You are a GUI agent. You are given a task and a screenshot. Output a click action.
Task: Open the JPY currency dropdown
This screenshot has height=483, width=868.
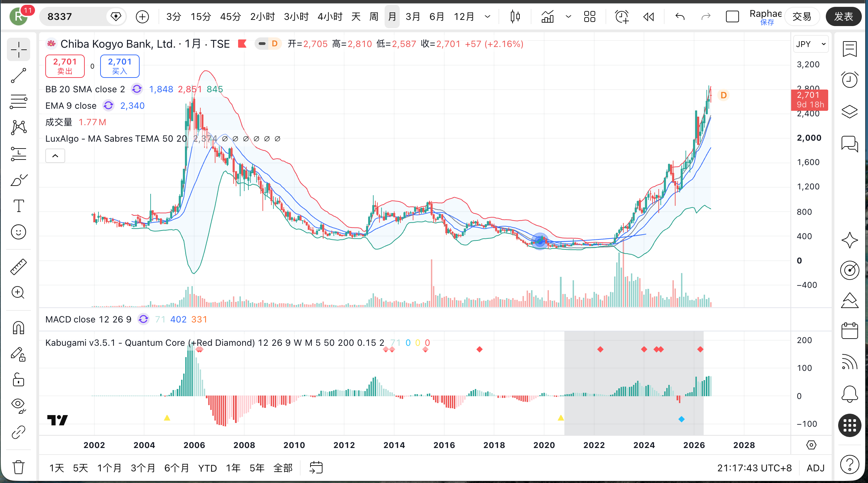pos(811,44)
